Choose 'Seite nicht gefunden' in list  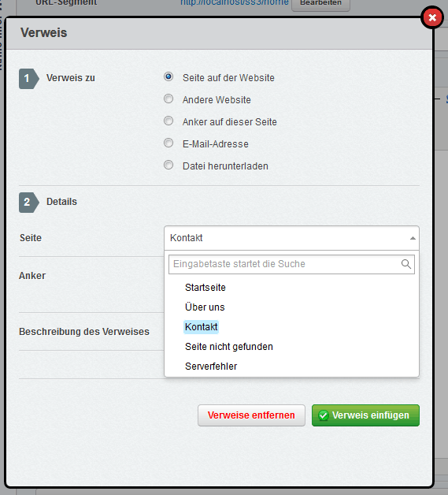point(229,347)
